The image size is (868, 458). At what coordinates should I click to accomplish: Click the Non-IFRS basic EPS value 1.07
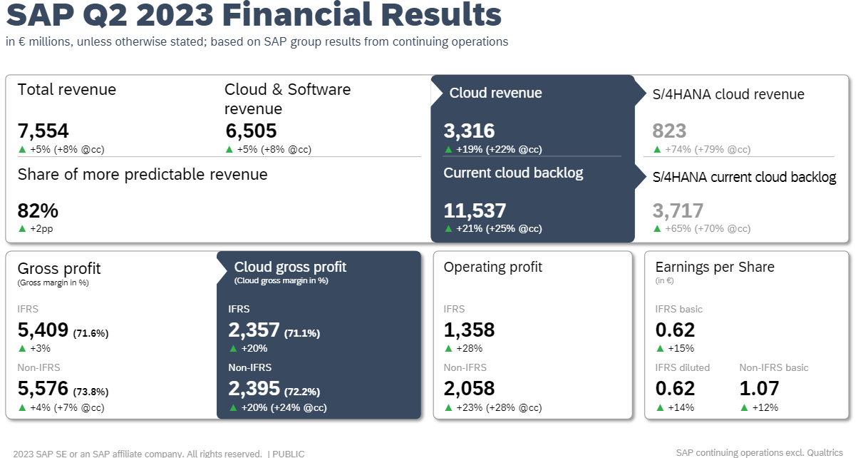pyautogui.click(x=759, y=388)
